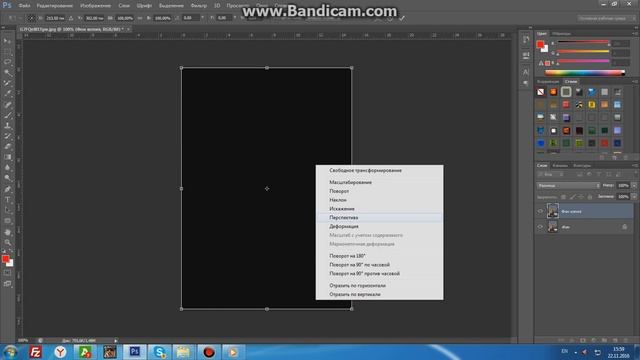Pick the Zoom magnifier tool
640x360 pixels.
[7, 242]
